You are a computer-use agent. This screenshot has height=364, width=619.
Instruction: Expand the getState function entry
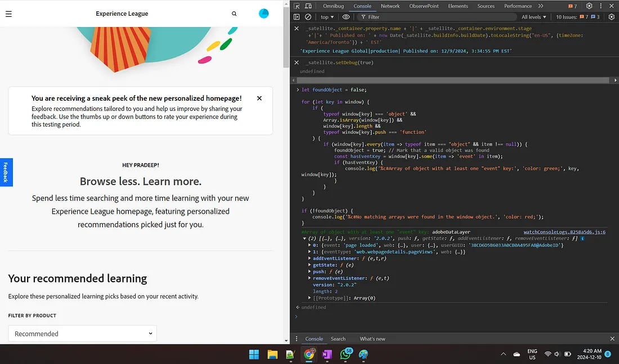[x=310, y=265]
